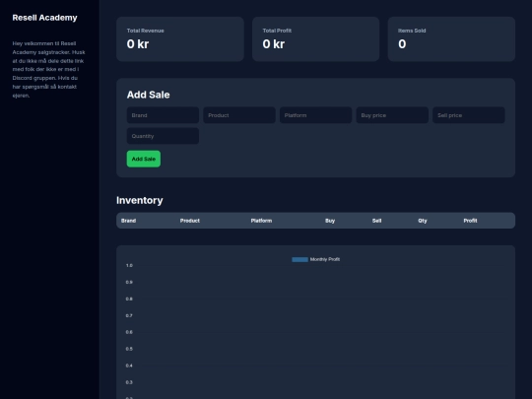
Task: Select the Buy price field
Action: coord(392,115)
